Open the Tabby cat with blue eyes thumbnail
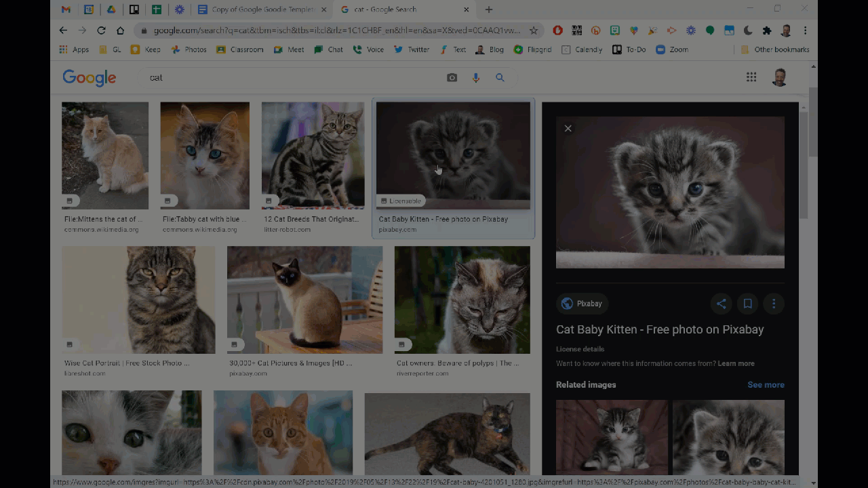 [x=205, y=155]
